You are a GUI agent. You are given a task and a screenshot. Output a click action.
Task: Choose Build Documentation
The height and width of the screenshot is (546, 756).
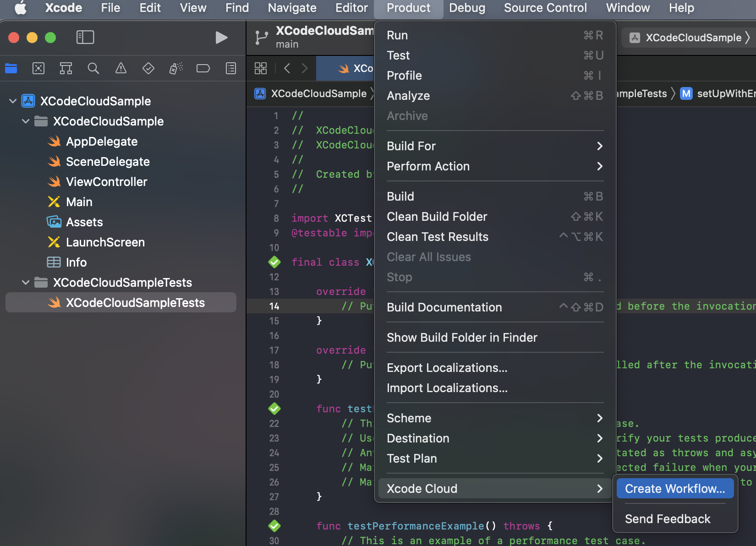(495, 307)
